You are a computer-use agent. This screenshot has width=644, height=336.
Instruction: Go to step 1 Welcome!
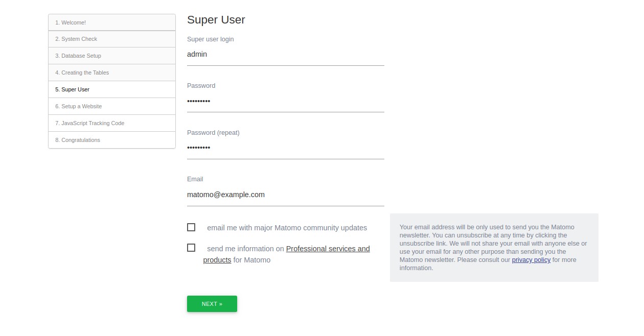pos(112,22)
